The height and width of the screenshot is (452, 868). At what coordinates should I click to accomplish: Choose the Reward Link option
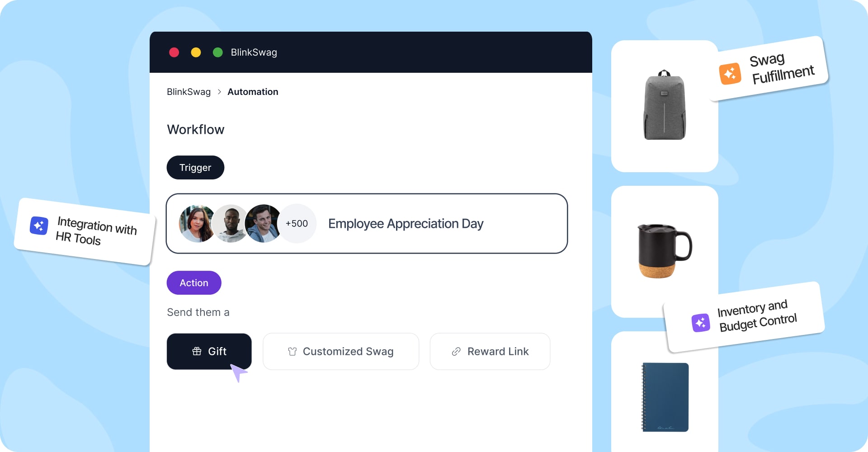pyautogui.click(x=490, y=352)
